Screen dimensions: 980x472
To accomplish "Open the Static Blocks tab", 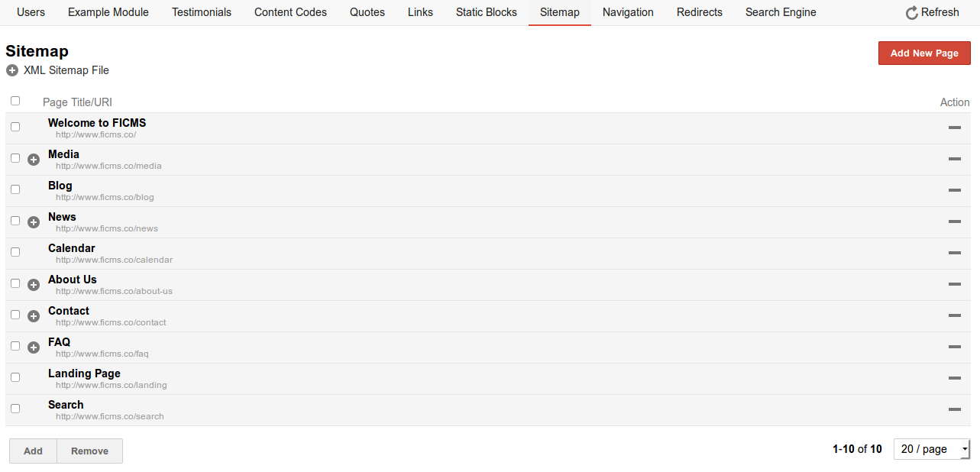I will point(486,12).
